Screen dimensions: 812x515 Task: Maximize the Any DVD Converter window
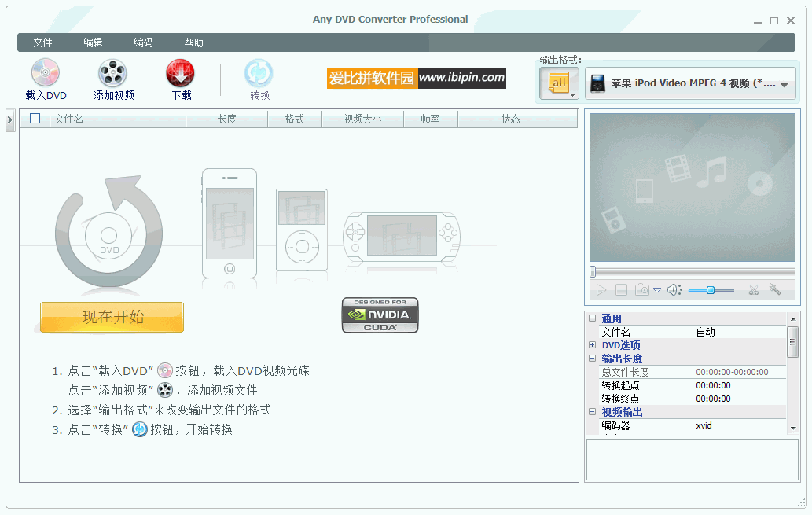tap(774, 20)
